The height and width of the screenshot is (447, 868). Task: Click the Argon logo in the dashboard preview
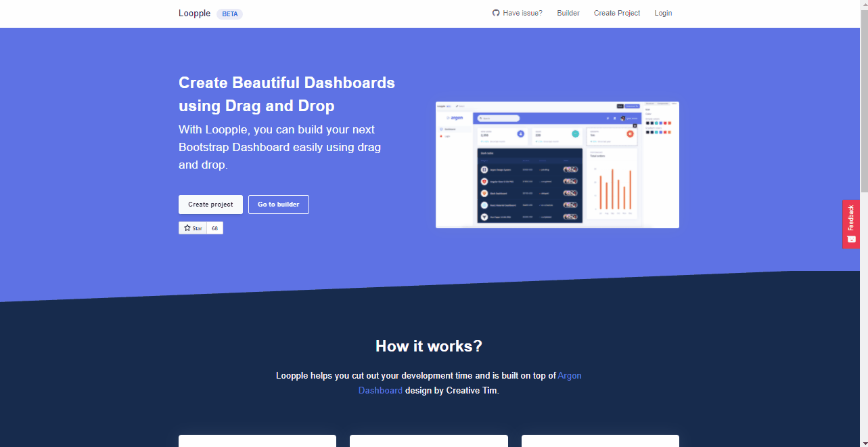click(455, 118)
